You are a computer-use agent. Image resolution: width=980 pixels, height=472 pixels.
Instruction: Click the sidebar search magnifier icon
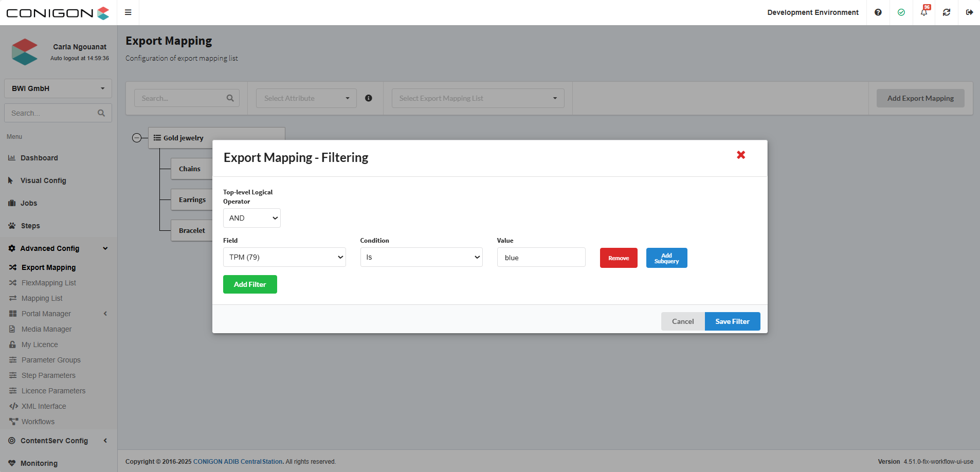[101, 113]
